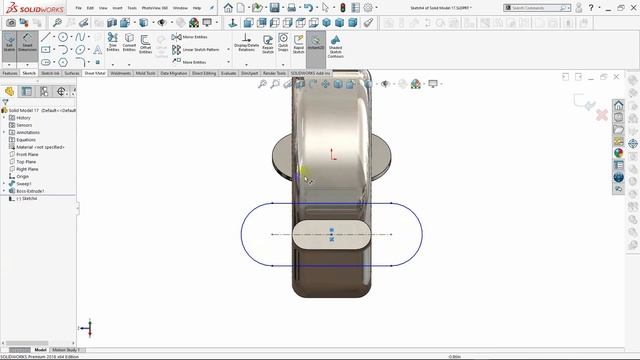This screenshot has height=360, width=640.
Task: Open the ConfigurationManager tab in the left panel
Action: [x=44, y=91]
